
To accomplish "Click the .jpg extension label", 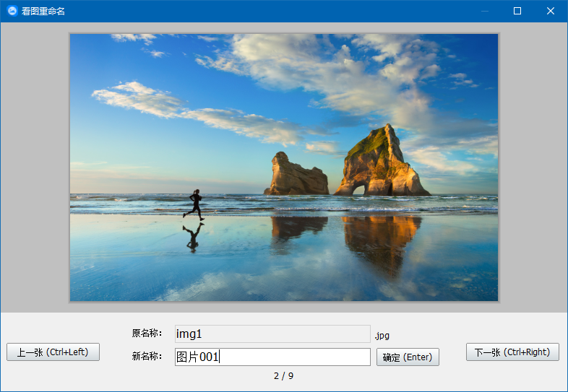I will coord(382,336).
